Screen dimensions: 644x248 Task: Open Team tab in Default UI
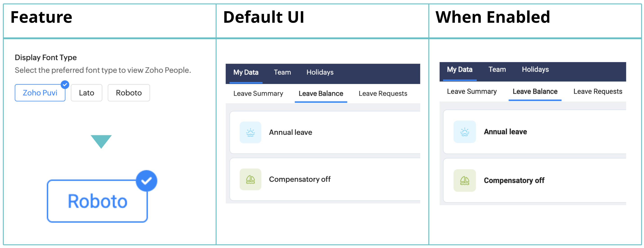click(x=282, y=72)
